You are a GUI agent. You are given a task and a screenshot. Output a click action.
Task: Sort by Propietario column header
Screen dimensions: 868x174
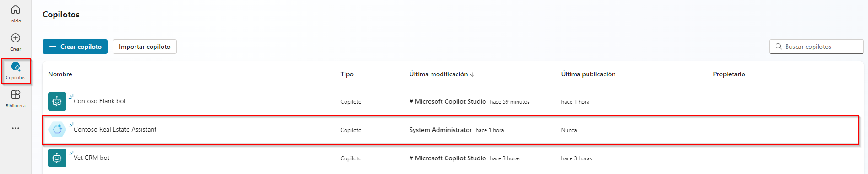(x=729, y=74)
